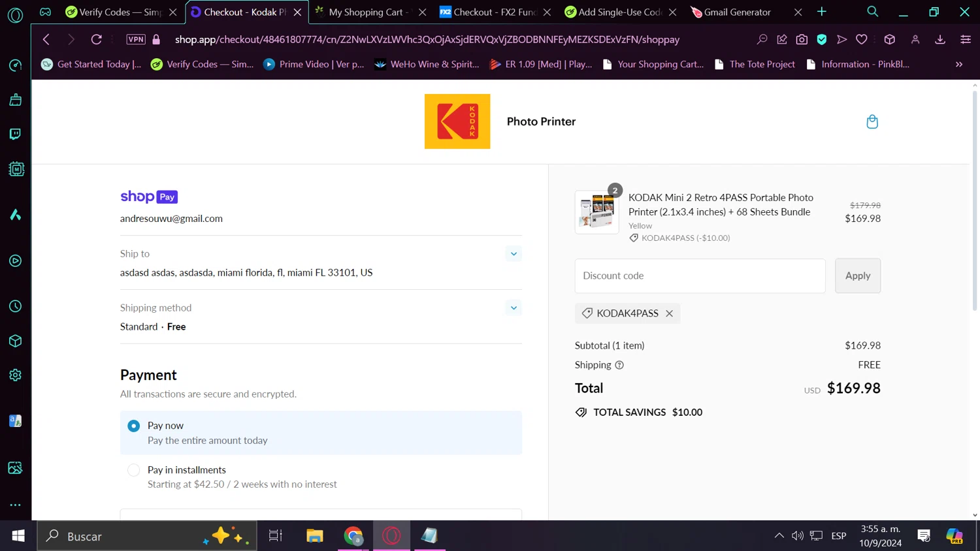Open the browser downloads icon
The height and width of the screenshot is (551, 980).
[x=940, y=39]
